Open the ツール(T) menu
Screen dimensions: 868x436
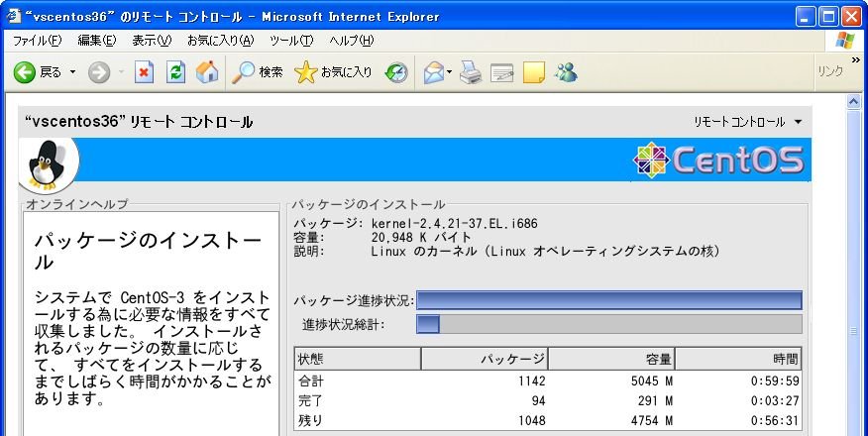(x=291, y=41)
